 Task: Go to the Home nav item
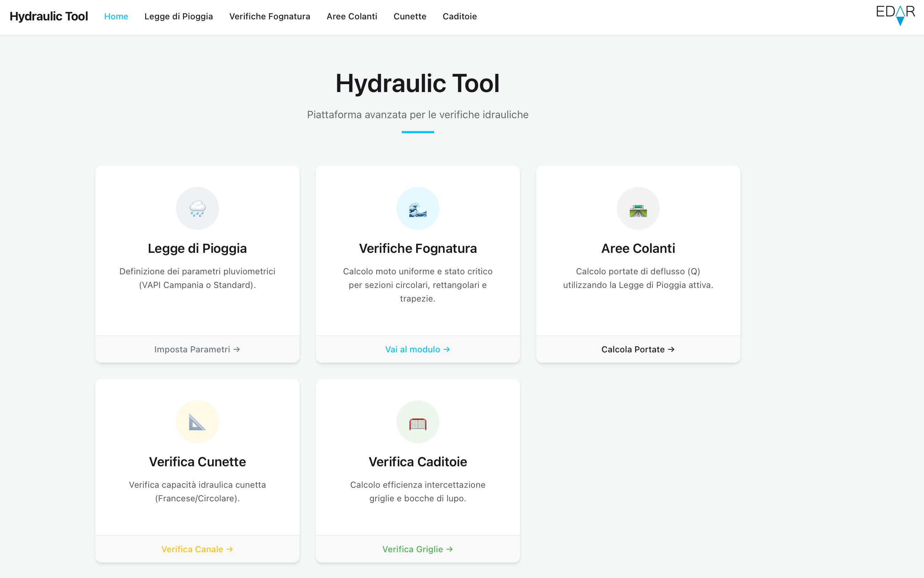tap(116, 16)
